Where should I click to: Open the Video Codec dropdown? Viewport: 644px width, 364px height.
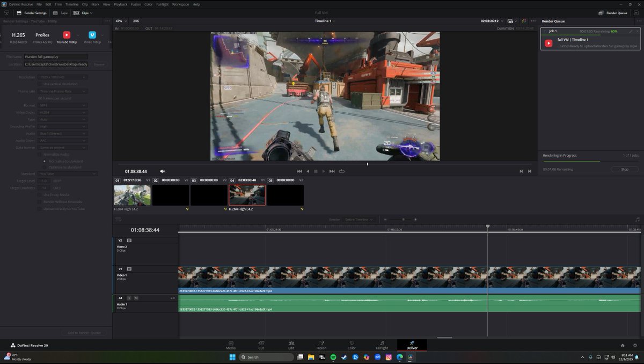point(63,112)
